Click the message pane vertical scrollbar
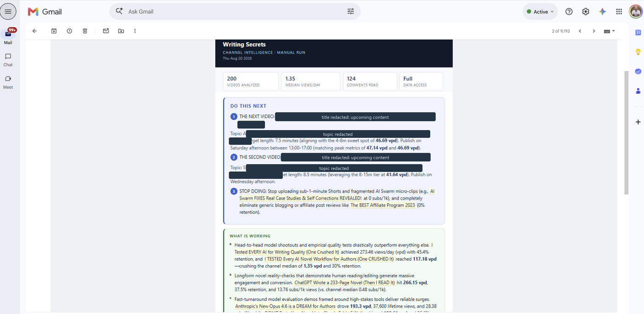This screenshot has height=314, width=644. click(626, 132)
